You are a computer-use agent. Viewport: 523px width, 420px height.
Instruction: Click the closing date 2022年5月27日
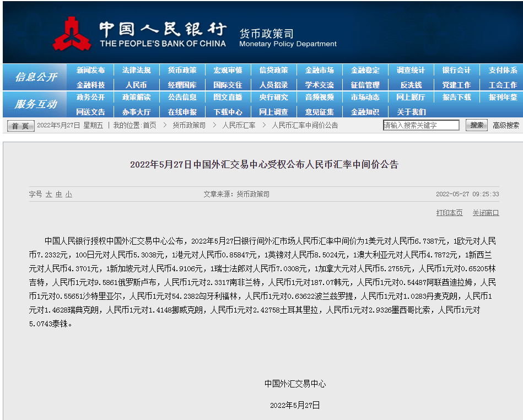point(295,405)
